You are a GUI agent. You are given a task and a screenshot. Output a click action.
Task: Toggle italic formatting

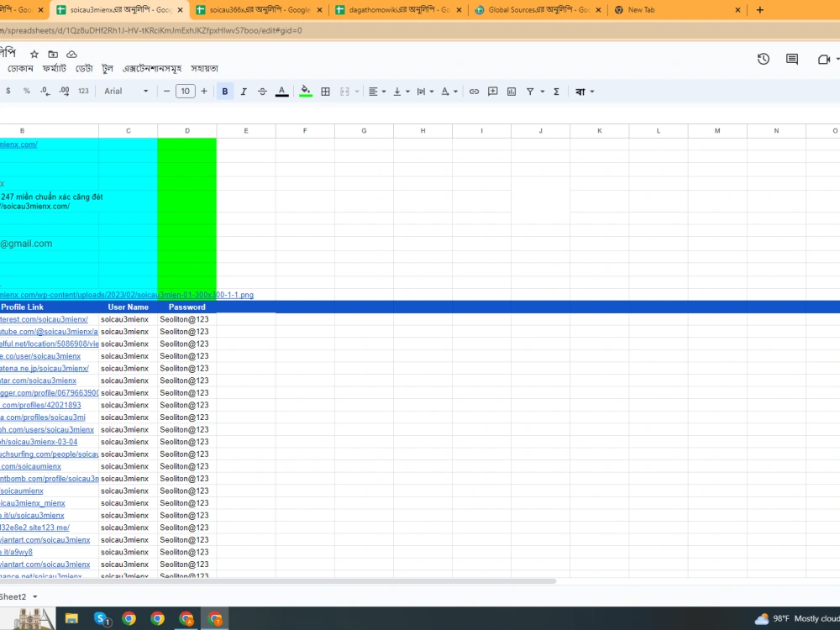pyautogui.click(x=244, y=92)
